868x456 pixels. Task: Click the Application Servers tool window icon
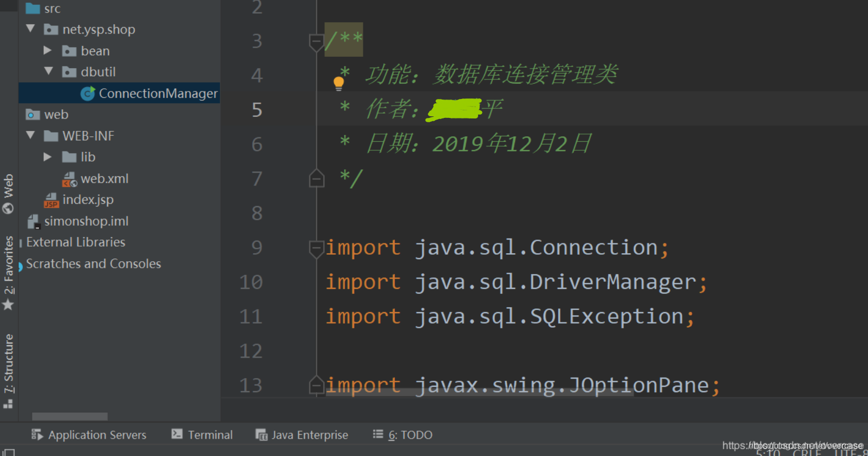coord(37,434)
